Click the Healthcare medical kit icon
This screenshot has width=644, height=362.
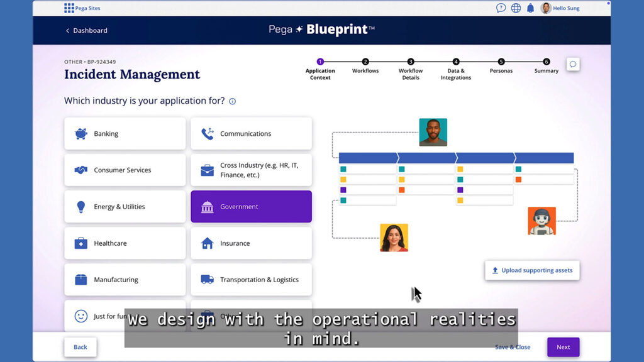tap(81, 243)
